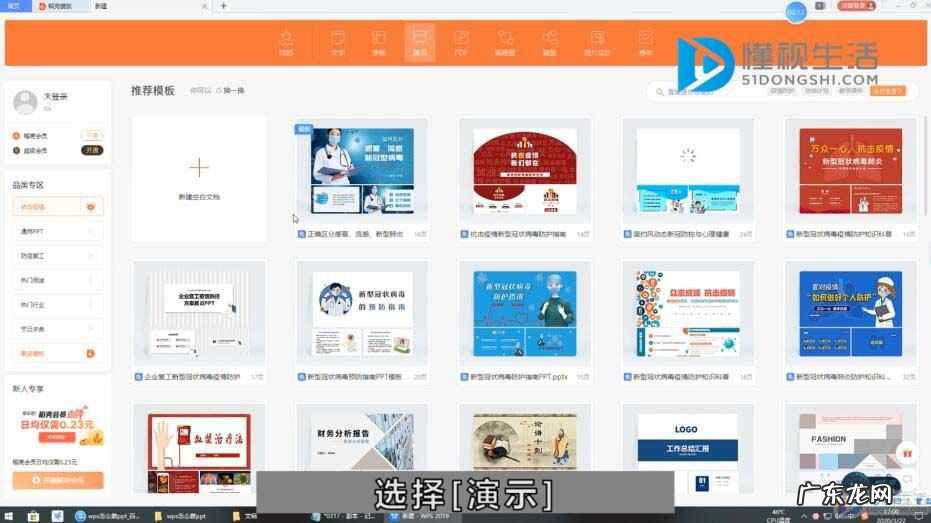Click the template search input field
This screenshot has width=931, height=523.
point(707,92)
